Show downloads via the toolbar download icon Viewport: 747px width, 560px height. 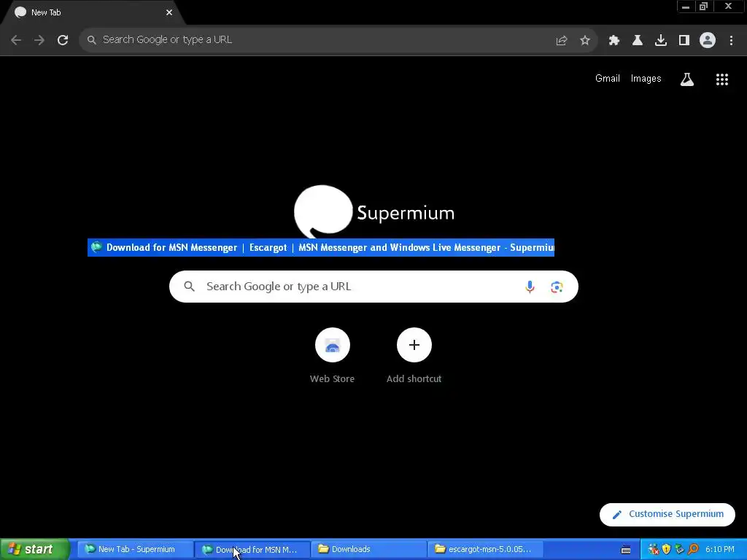(x=661, y=41)
